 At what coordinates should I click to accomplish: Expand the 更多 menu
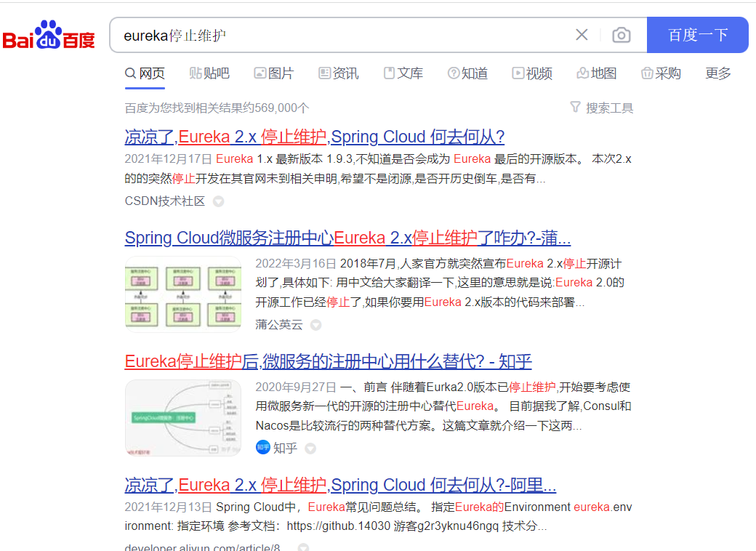[x=718, y=73]
